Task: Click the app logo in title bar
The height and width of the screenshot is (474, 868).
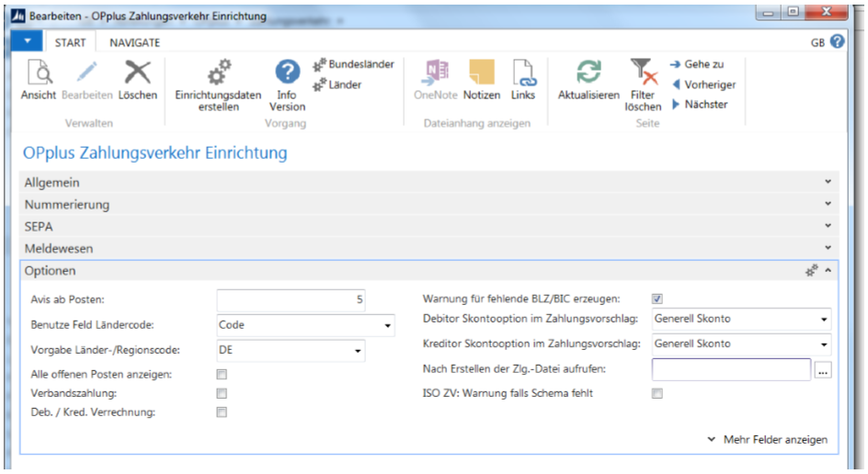Action: [17, 16]
